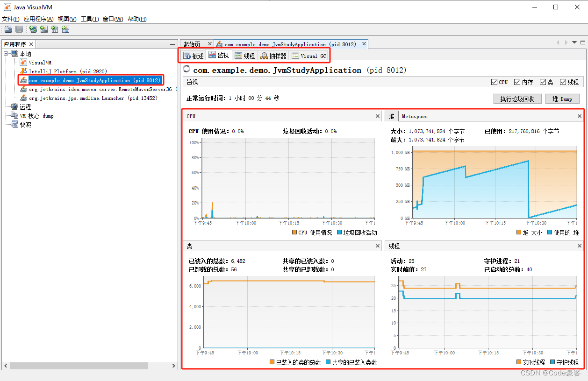Screen dimensions: 588x381
Task: Click the JvmStudyApplication Java cup icon
Action: (23, 80)
